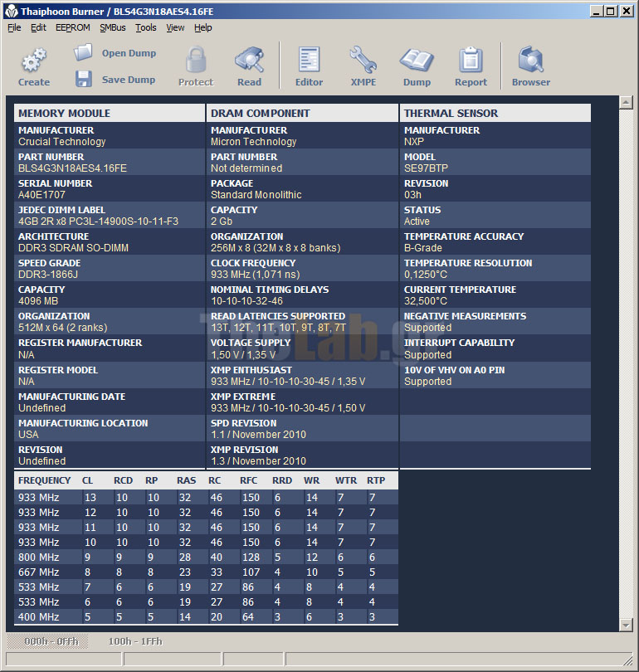Screen dimensions: 639x672
Task: Click the MEMORY MODULE column header
Action: coord(110,113)
